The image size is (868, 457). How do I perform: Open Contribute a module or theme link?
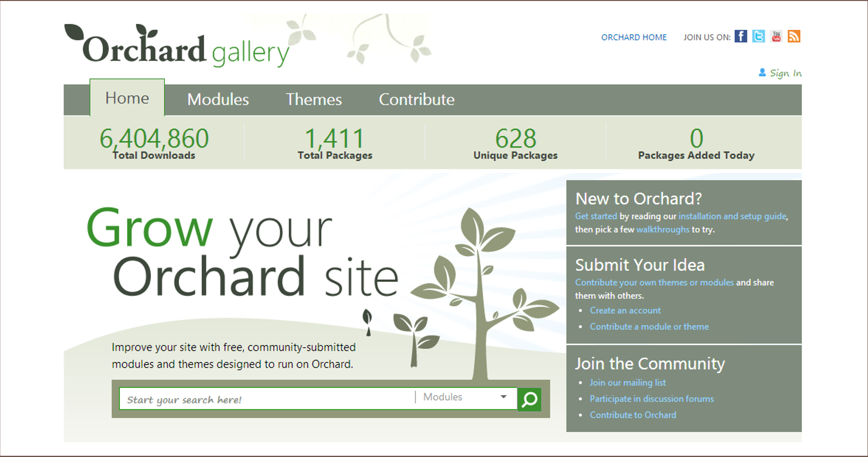649,327
